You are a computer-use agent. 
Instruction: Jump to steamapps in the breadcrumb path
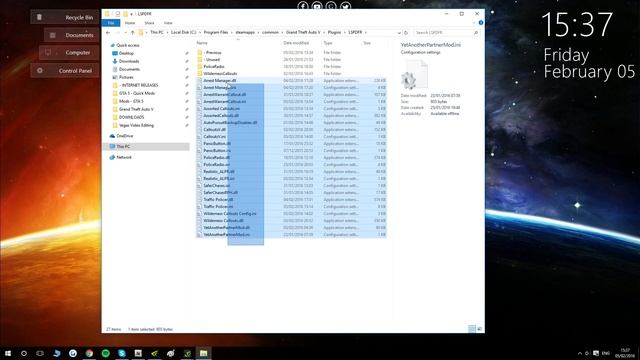coord(245,32)
